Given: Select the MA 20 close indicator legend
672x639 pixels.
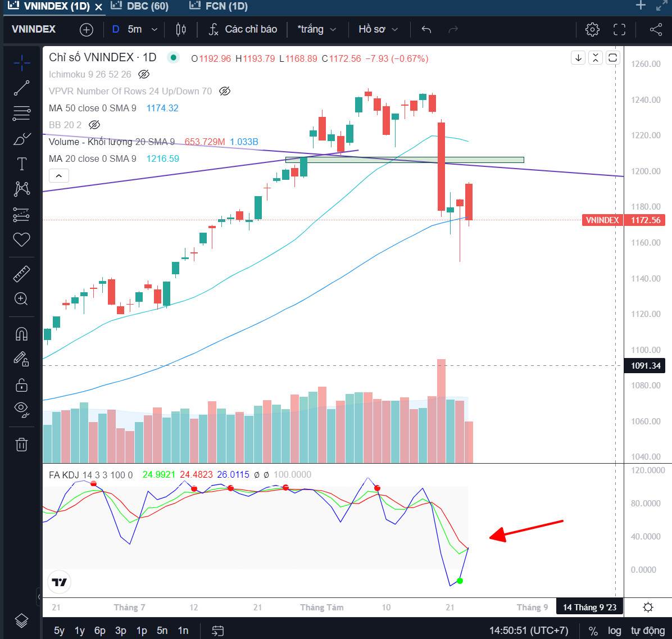Looking at the screenshot, I should point(92,158).
